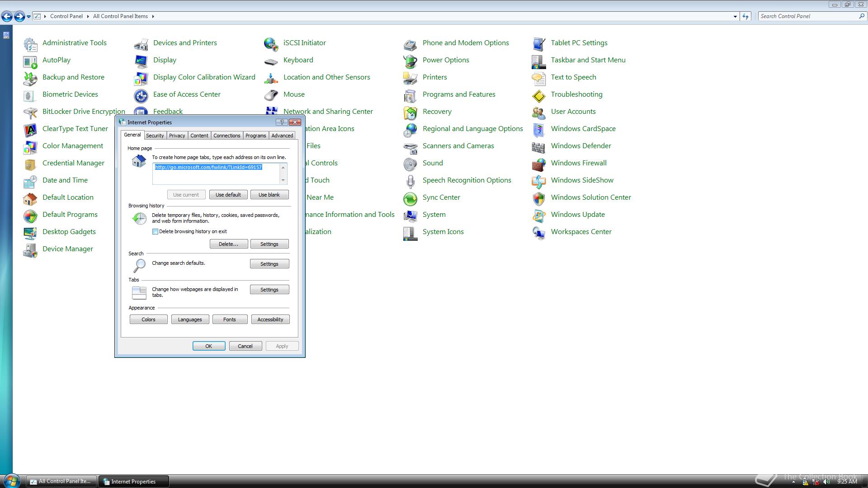
Task: Switch to the Connections tab
Action: 226,136
